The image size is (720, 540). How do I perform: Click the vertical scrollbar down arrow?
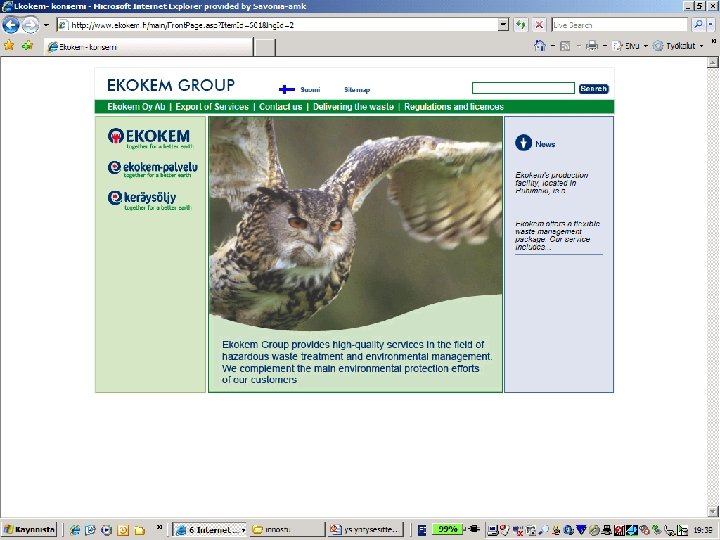coord(713,511)
